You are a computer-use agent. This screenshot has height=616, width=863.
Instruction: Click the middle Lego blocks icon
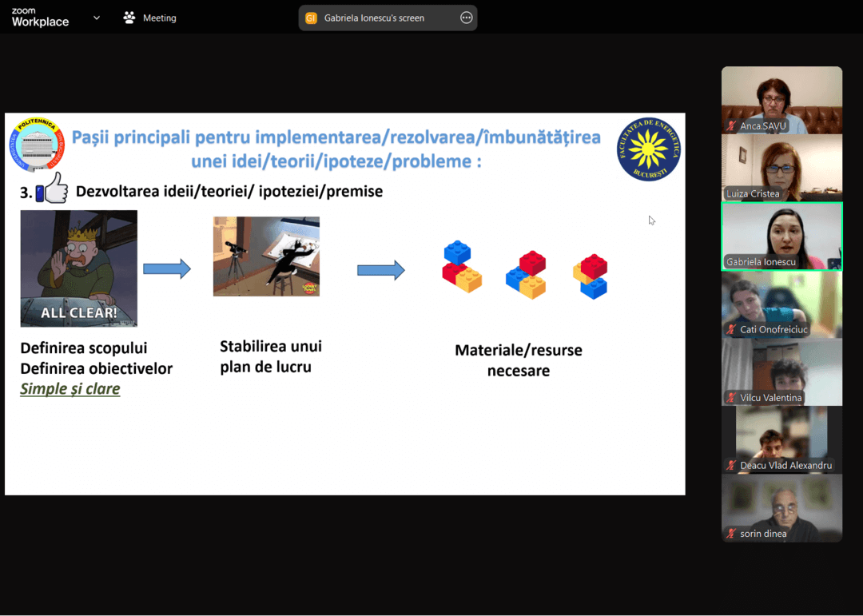pyautogui.click(x=527, y=274)
